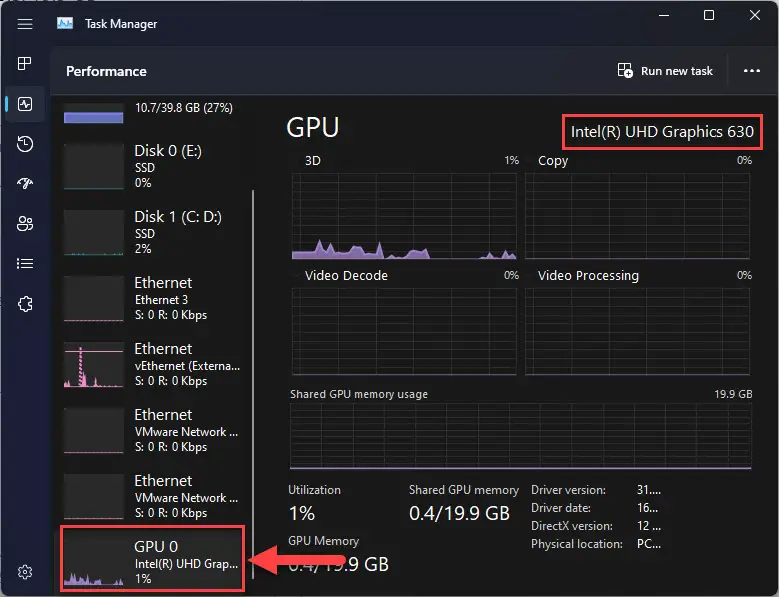Select the vEthernet (External) adapter entry
The width and height of the screenshot is (779, 597).
(153, 365)
